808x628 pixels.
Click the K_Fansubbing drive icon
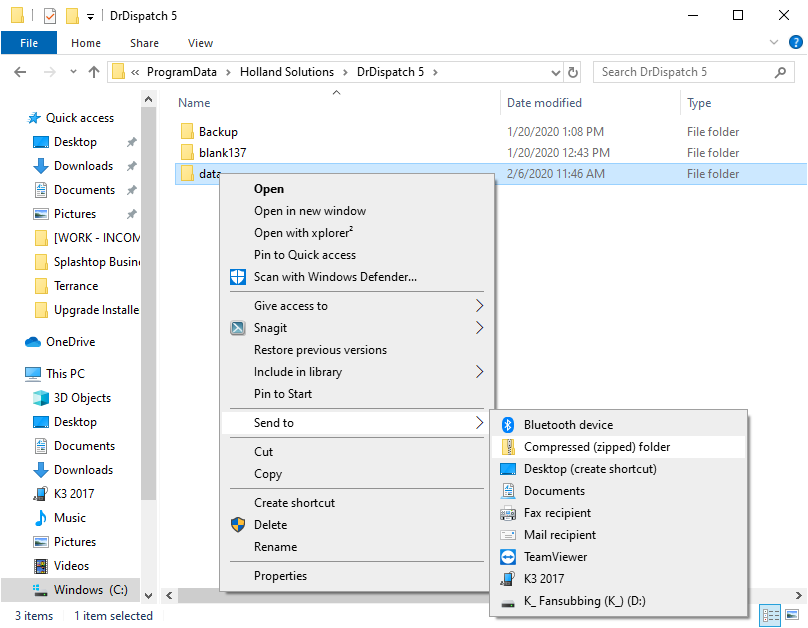(508, 603)
